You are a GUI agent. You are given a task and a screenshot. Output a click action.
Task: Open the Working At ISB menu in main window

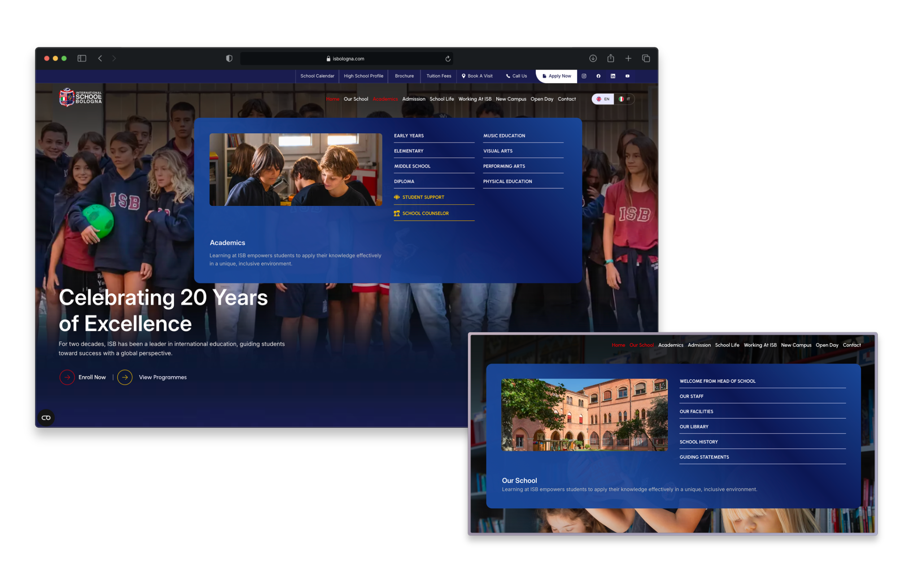pyautogui.click(x=475, y=99)
